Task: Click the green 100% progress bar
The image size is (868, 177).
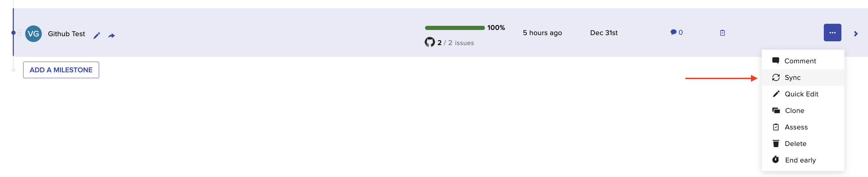Action: pyautogui.click(x=455, y=28)
